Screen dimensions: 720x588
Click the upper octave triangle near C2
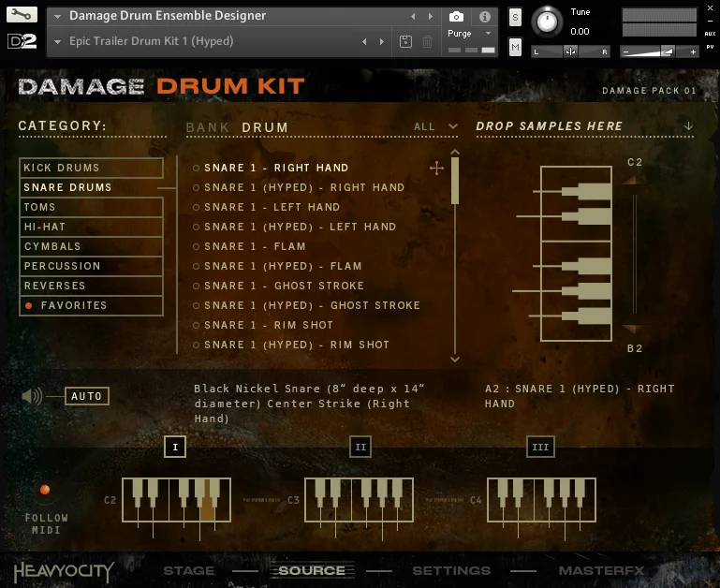pyautogui.click(x=635, y=180)
